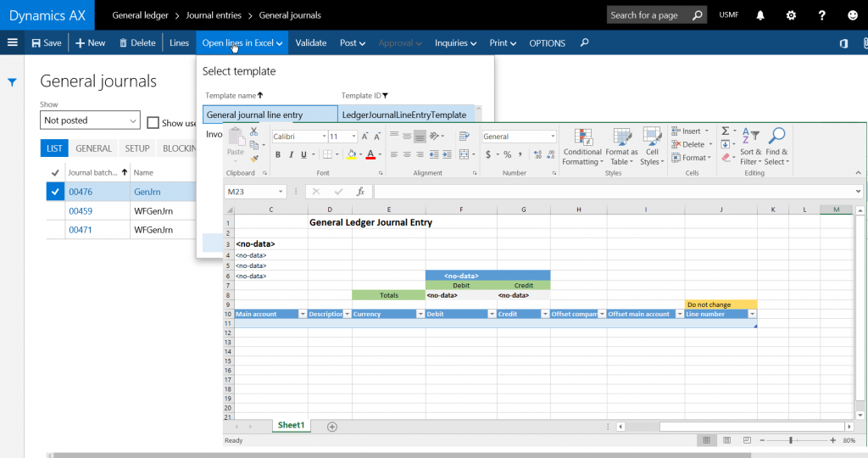Screen dimensions: 868x458
Task: Click the Clear eraser icon
Action: (x=726, y=158)
